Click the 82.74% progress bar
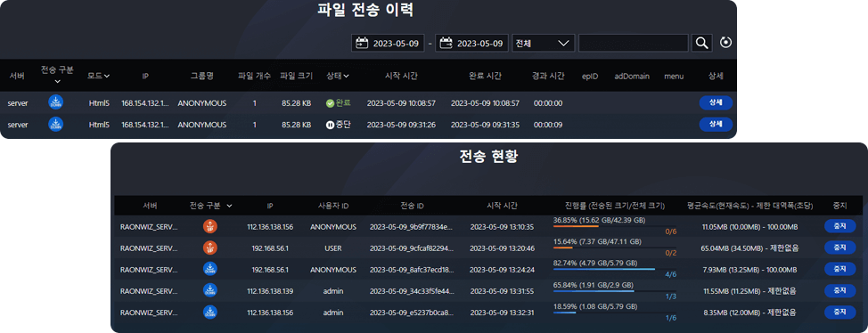Viewport: 868px width, 333px height. (615, 270)
